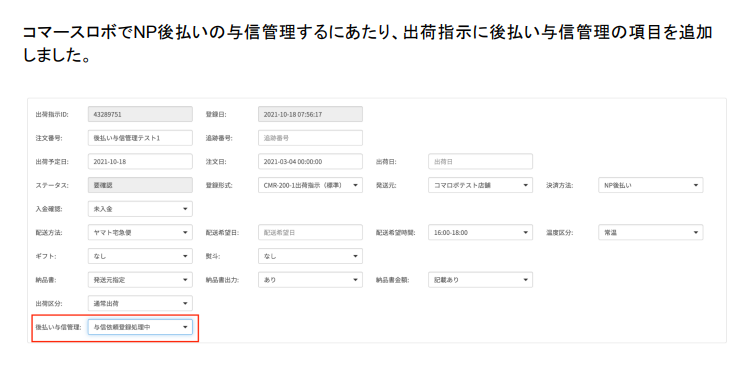Viewport: 750px width, 366px height.
Task: Open the 登録形式 CMR-200-1 dropdown
Action: [310, 185]
